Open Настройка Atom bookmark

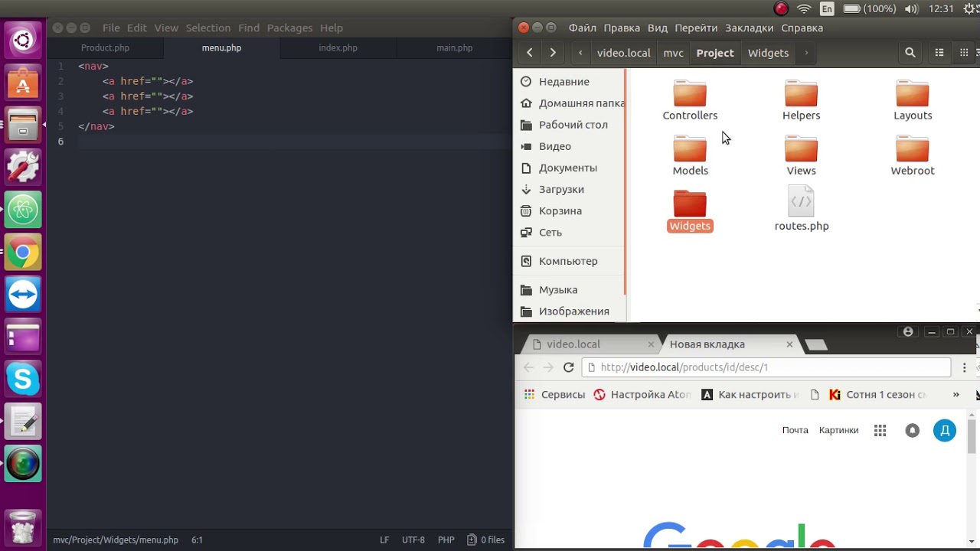point(642,395)
